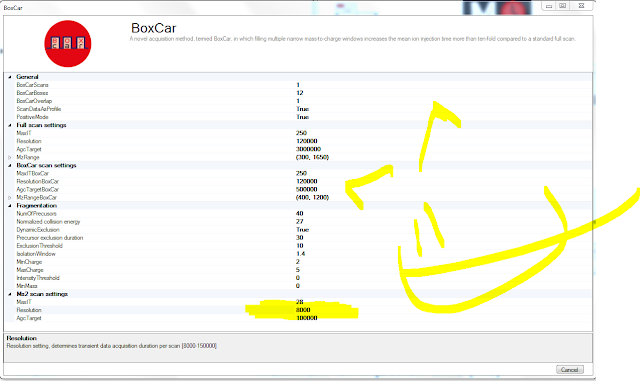
Task: Edit the BoxCarBoxes value 12
Action: (x=300, y=93)
